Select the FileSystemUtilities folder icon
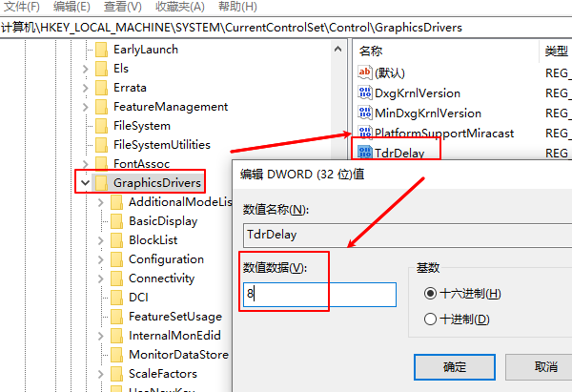This screenshot has height=392, width=572. 101,145
